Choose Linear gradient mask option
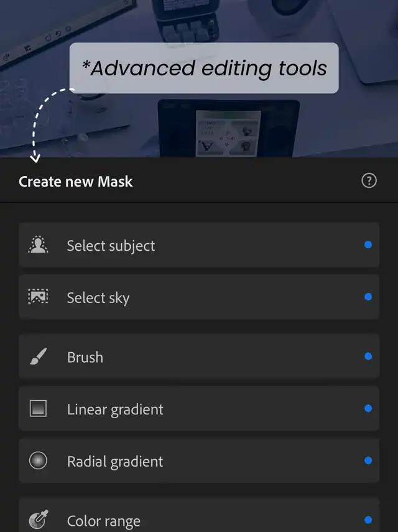The image size is (398, 532). (115, 409)
